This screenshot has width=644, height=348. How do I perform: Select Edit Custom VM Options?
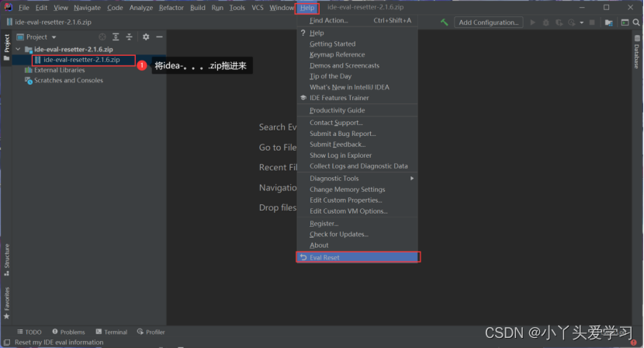(358, 211)
